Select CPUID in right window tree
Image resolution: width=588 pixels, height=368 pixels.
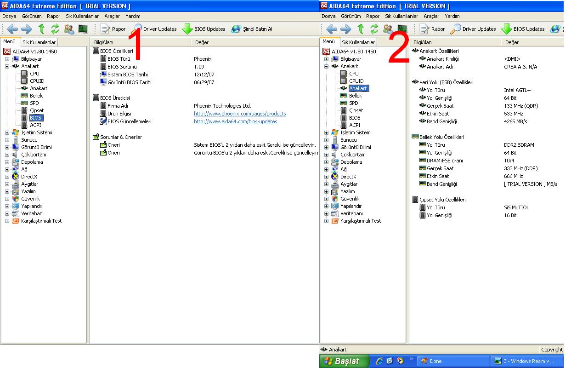point(356,81)
